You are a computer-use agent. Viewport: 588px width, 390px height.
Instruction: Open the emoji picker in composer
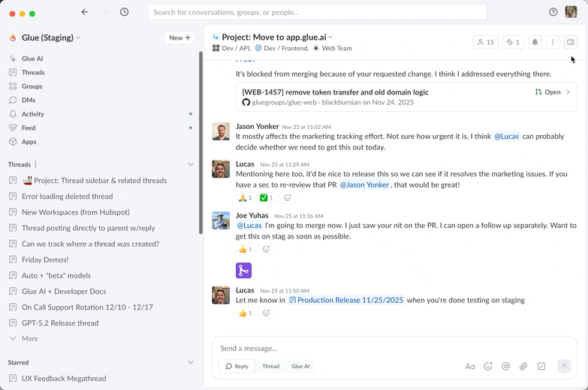[488, 367]
